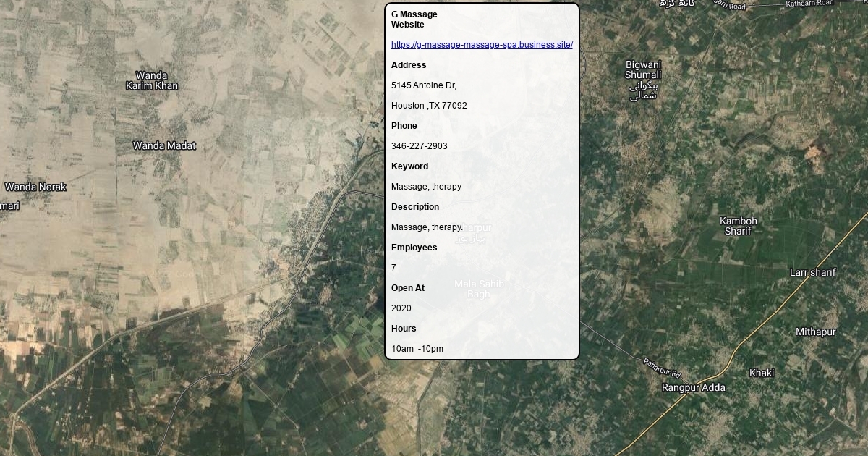Click the 'Description' heading label
Image resolution: width=868 pixels, height=456 pixels.
tap(415, 207)
